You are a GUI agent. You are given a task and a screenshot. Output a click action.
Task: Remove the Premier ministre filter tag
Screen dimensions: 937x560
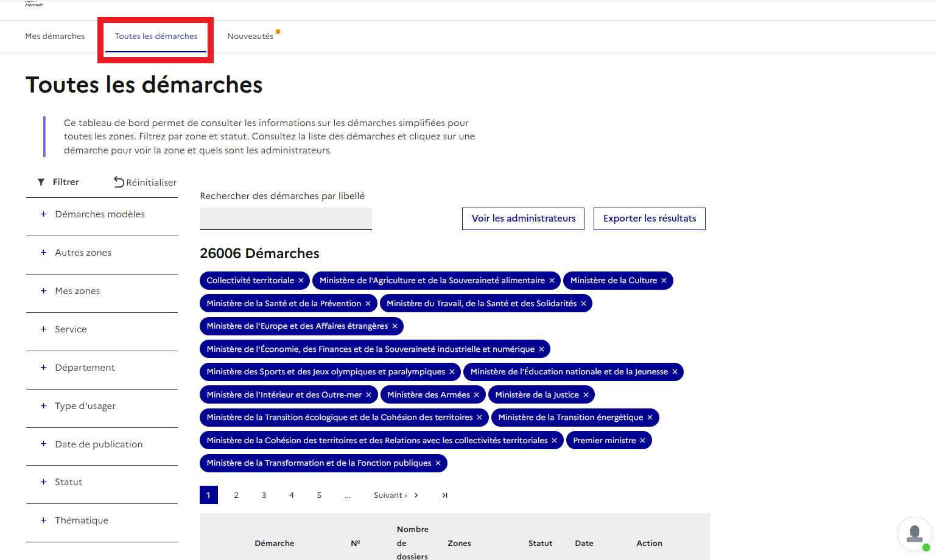(642, 441)
